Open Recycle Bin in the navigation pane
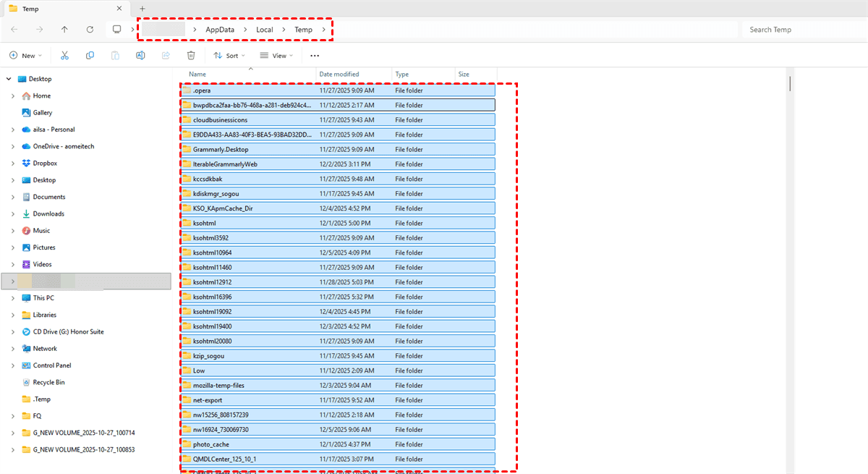 click(48, 382)
